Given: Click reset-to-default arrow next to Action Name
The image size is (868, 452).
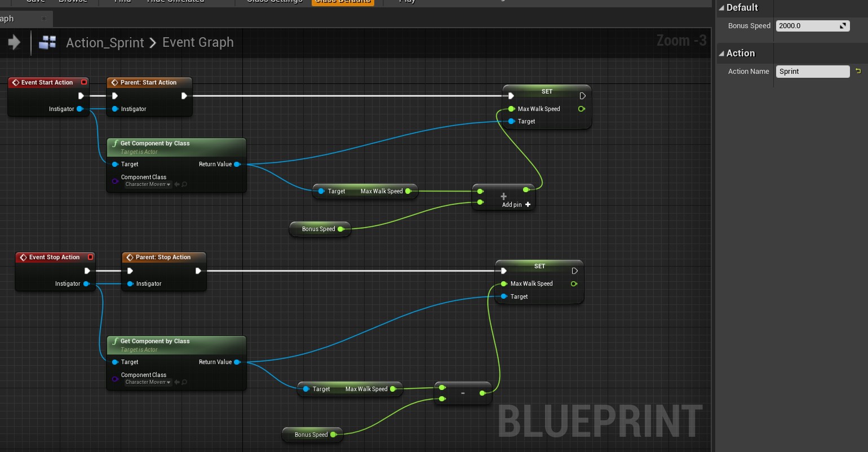Looking at the screenshot, I should 858,71.
